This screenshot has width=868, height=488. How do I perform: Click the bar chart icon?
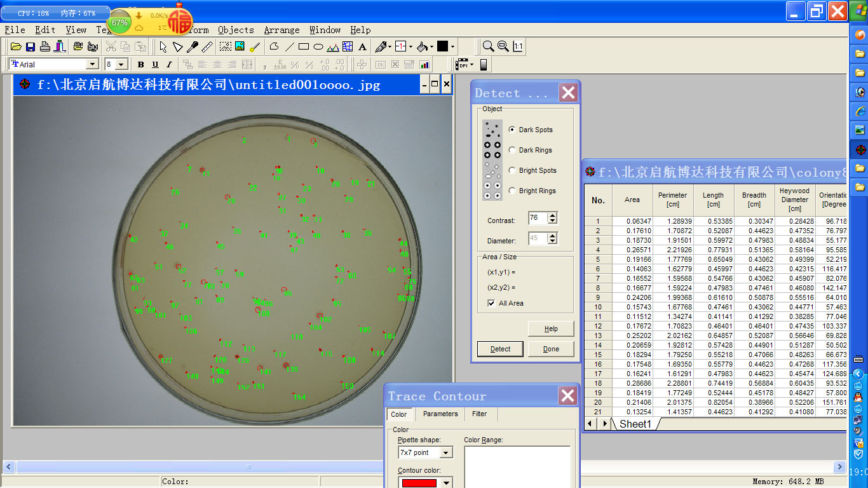pyautogui.click(x=424, y=64)
